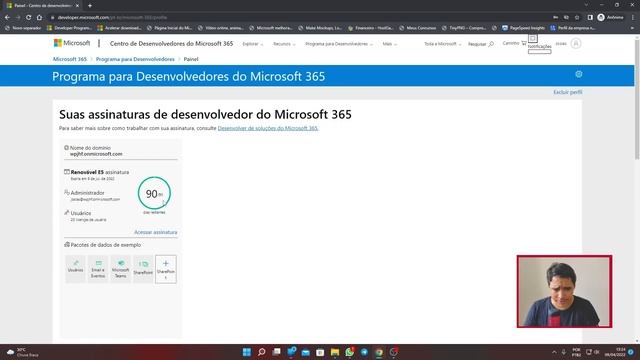Open Desenvolver soluções do Microsoft 365 link
This screenshot has height=360, width=640.
tap(268, 128)
